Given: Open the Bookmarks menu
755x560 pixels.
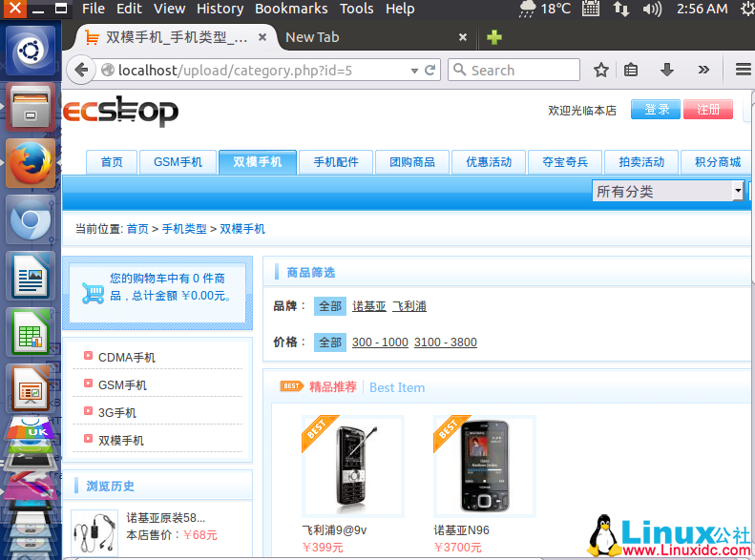Looking at the screenshot, I should click(291, 9).
